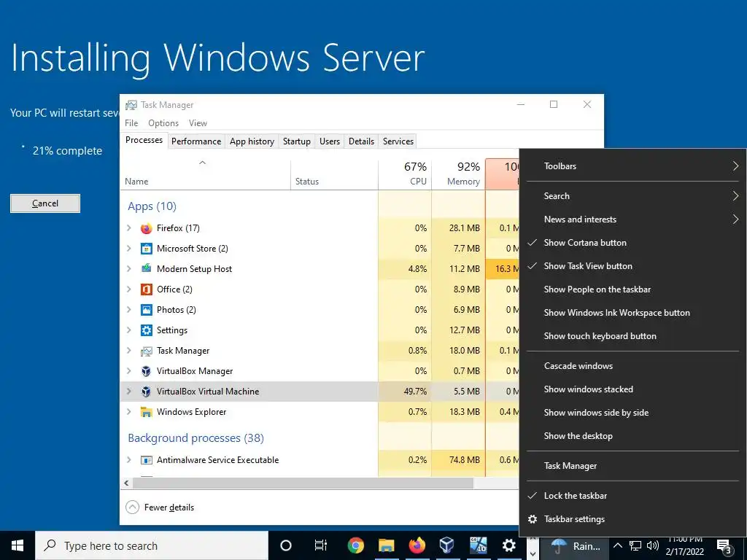Expand the VirtualBox Virtual Machine row
Image resolution: width=747 pixels, height=560 pixels.
[x=128, y=392]
